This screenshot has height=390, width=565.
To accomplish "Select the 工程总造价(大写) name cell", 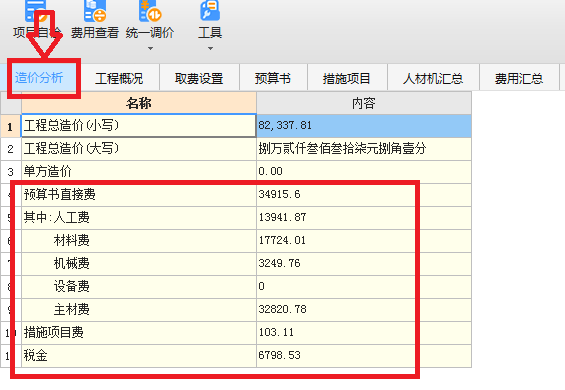I will [139, 149].
